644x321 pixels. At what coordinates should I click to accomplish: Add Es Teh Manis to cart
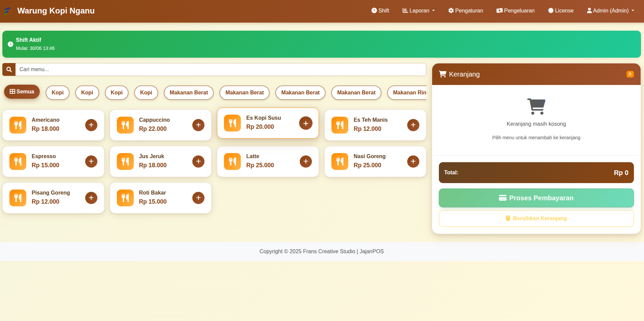pos(413,125)
